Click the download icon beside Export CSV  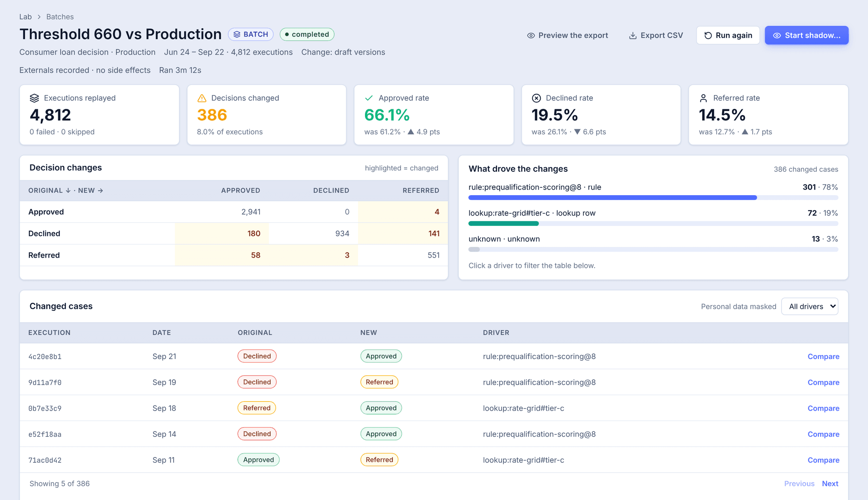tap(633, 36)
